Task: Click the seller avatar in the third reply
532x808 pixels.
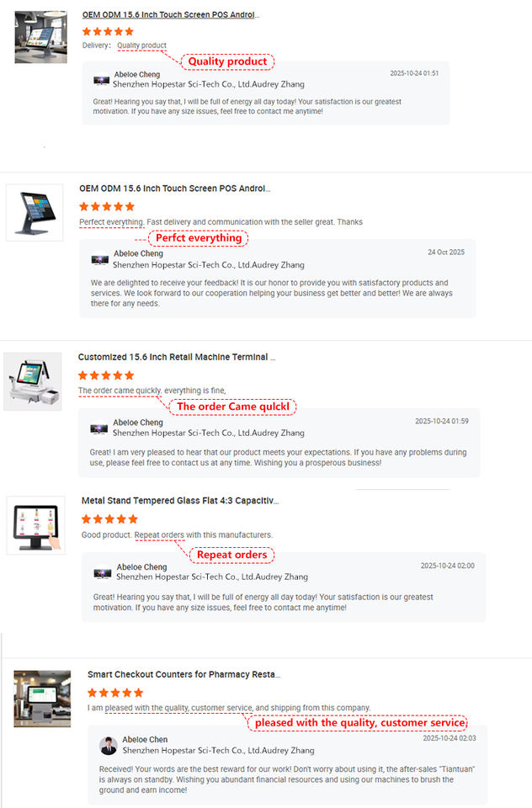Action: [99, 428]
